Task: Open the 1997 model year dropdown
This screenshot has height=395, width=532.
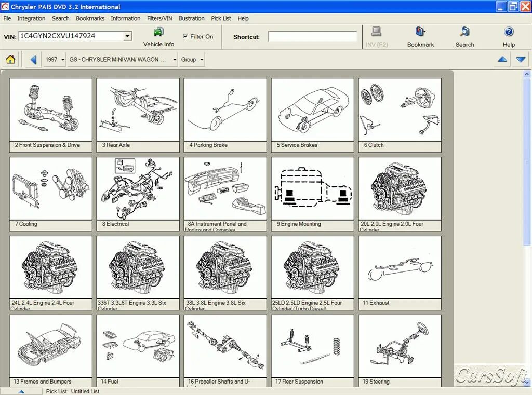Action: 55,60
